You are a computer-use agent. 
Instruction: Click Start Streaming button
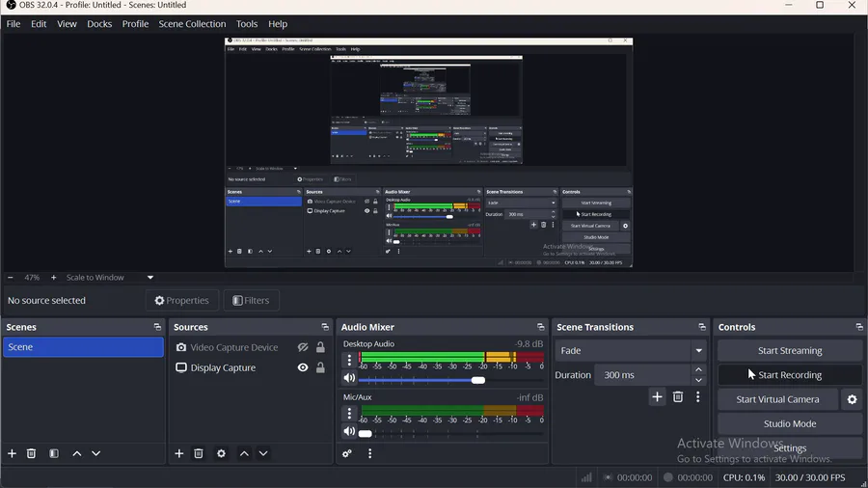pos(789,350)
